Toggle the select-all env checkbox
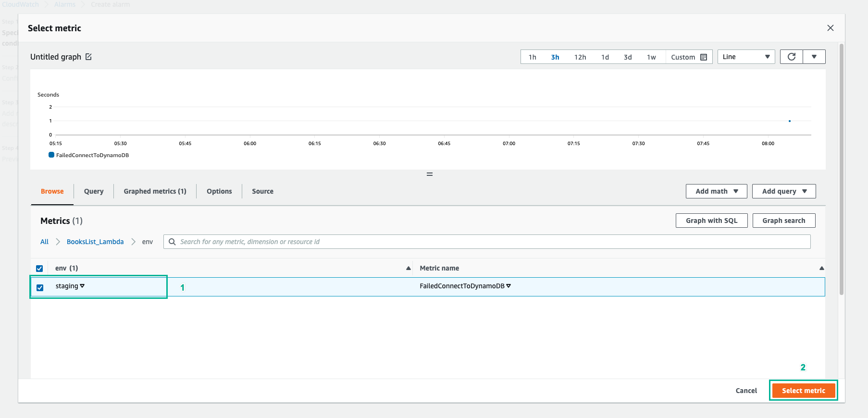 point(39,269)
